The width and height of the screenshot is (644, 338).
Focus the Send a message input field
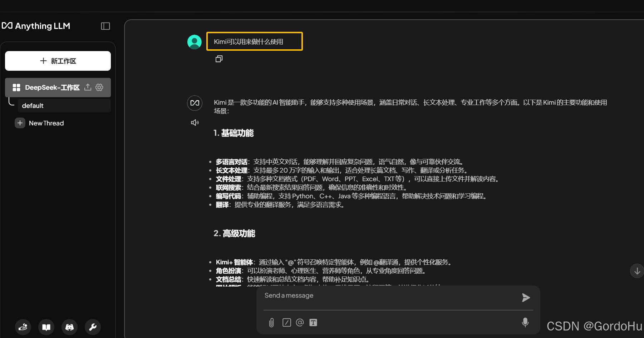tap(390, 296)
